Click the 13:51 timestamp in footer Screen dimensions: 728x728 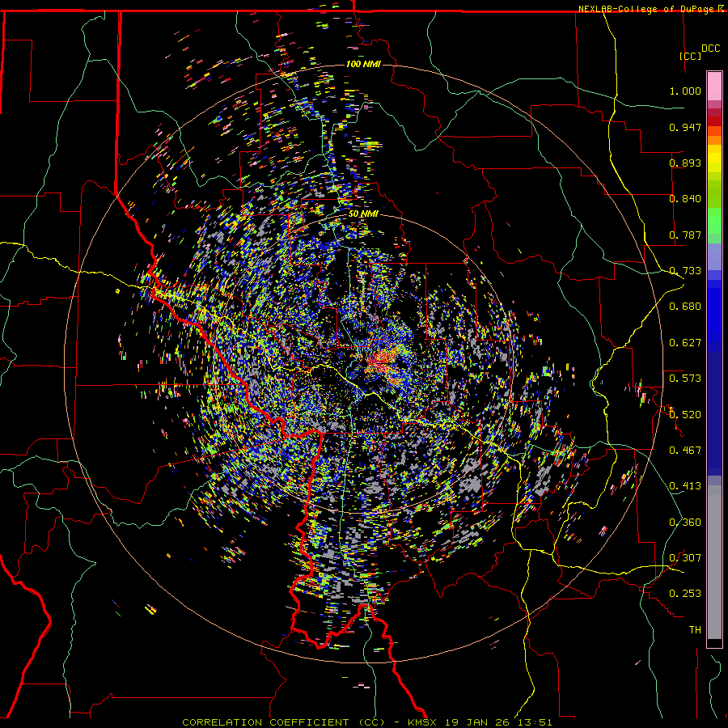coord(535,722)
